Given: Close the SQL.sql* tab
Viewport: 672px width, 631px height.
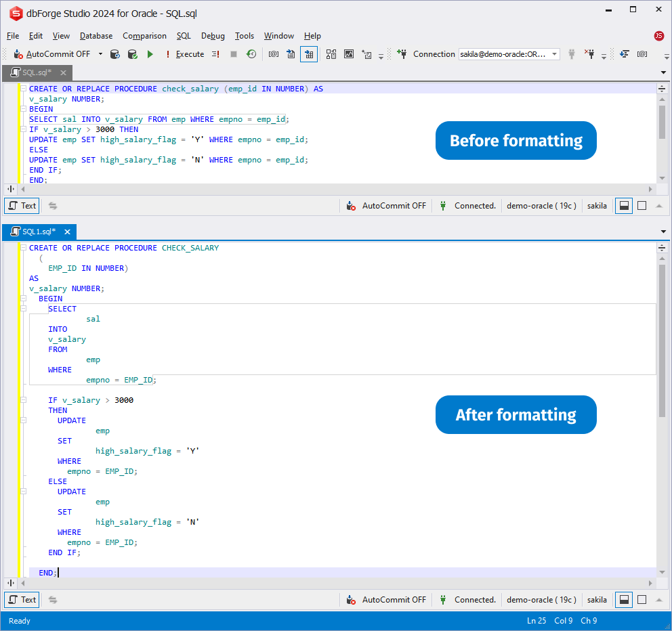Looking at the screenshot, I should click(63, 73).
